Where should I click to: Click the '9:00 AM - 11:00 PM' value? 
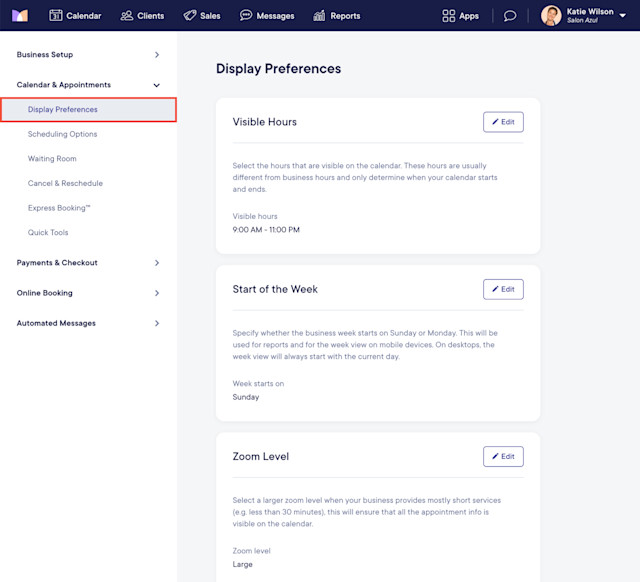(x=266, y=230)
